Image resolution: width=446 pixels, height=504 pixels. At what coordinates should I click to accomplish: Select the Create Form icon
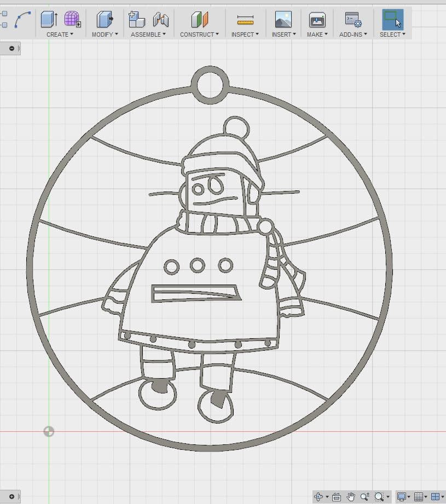(x=72, y=20)
